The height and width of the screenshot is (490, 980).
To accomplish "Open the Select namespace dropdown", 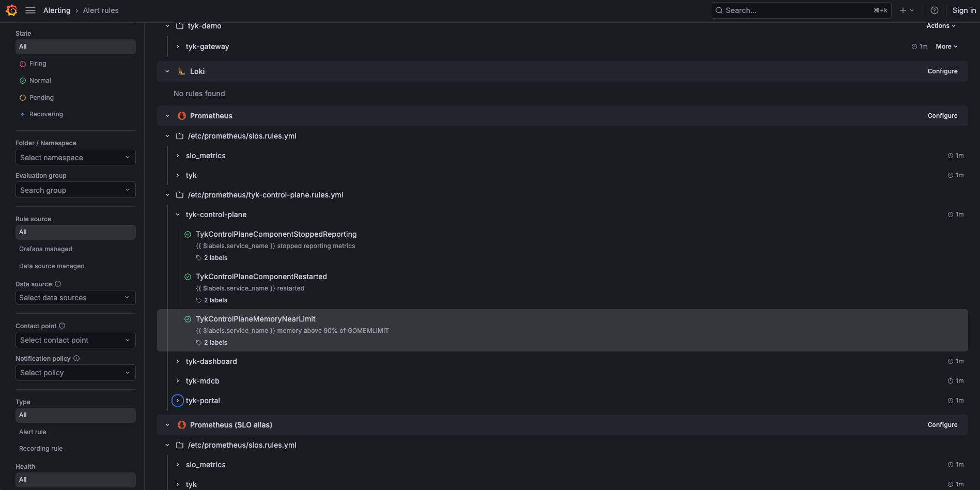I will (x=75, y=158).
